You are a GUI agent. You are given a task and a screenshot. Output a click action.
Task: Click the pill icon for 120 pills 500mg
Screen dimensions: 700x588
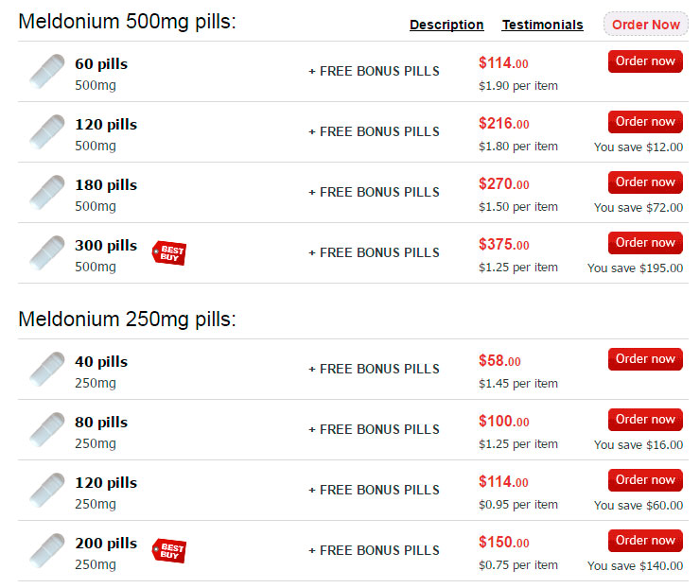coord(47,132)
